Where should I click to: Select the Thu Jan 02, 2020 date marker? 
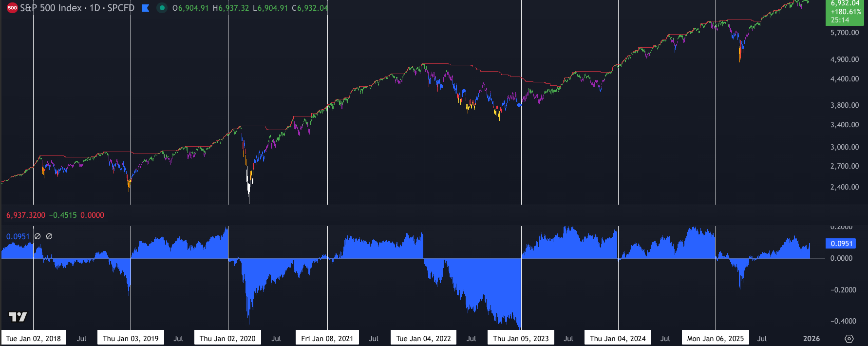coord(227,338)
